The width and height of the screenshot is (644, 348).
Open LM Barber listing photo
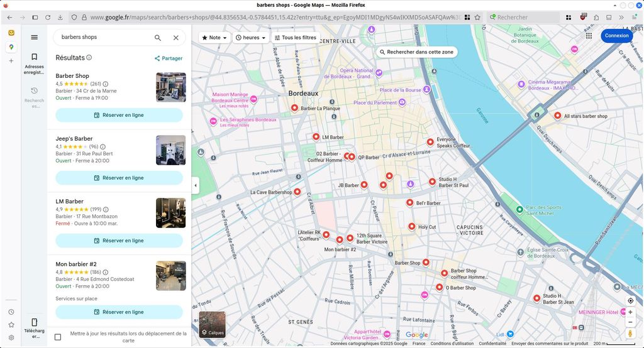[x=171, y=213]
